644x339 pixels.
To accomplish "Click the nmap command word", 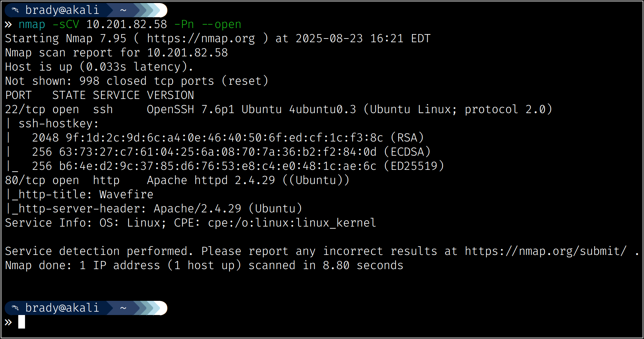I will click(32, 24).
